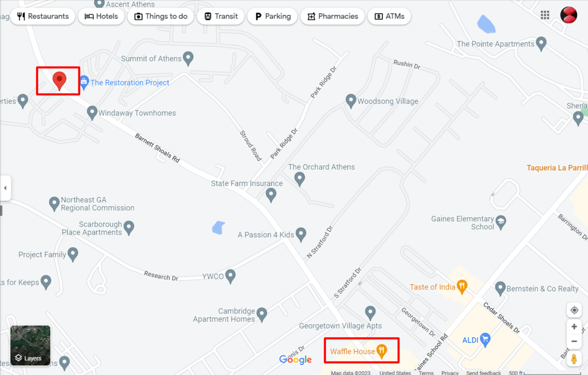Click The Restoration Project shop marker
The image size is (588, 375).
[x=84, y=82]
